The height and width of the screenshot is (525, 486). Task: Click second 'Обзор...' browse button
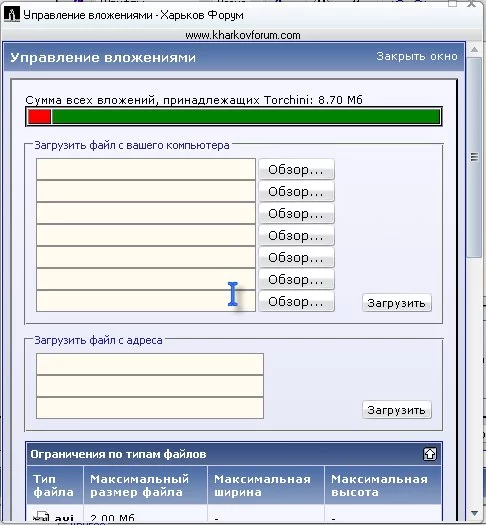(x=296, y=192)
